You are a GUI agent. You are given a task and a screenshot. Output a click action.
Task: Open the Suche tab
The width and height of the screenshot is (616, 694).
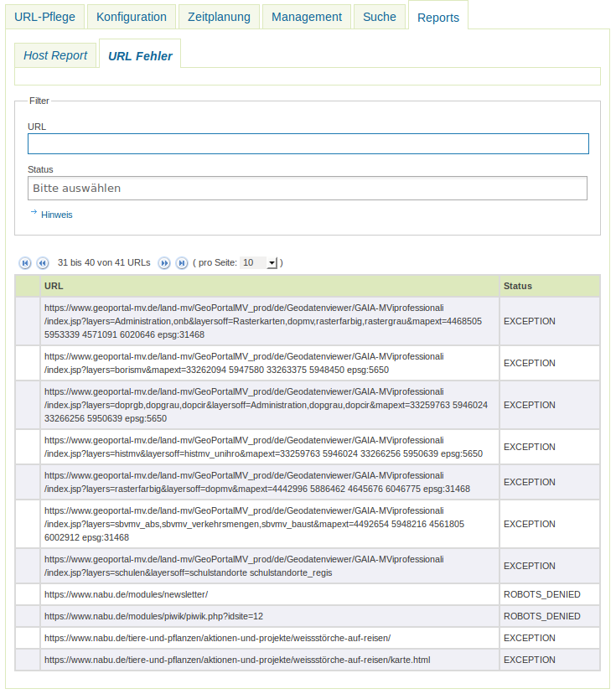(379, 16)
